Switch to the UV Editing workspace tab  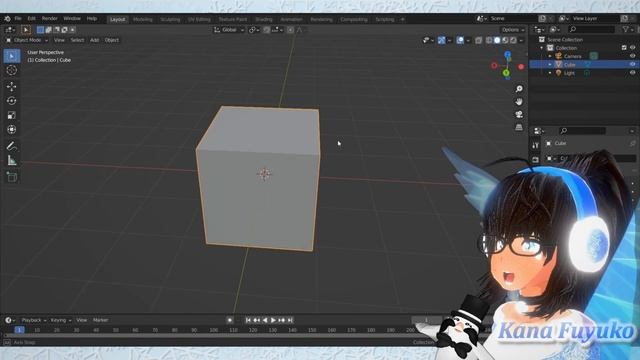199,19
